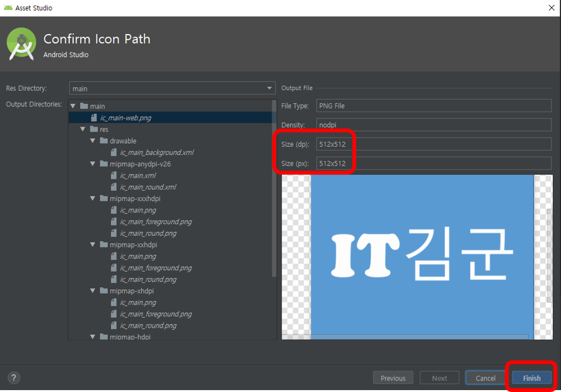Click the main folder icon
Viewport: 561px width, 392px height.
(84, 106)
